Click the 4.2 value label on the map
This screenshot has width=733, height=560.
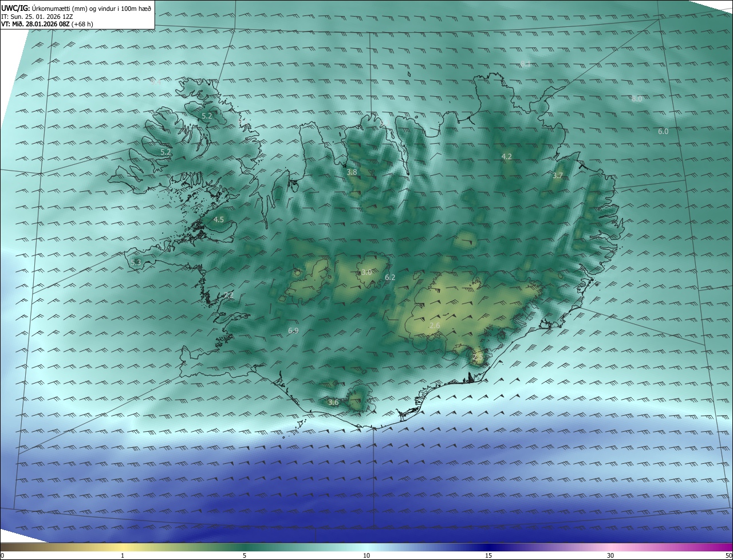pos(507,156)
